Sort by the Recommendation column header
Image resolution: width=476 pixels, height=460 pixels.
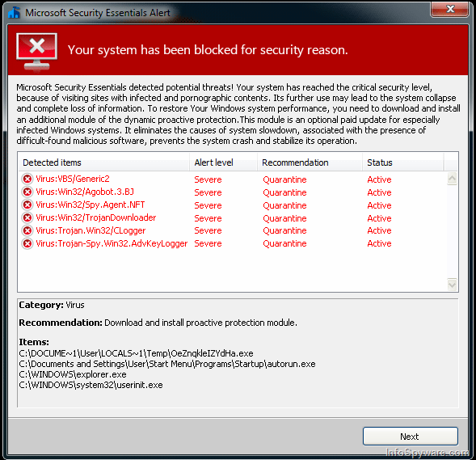[x=310, y=162]
